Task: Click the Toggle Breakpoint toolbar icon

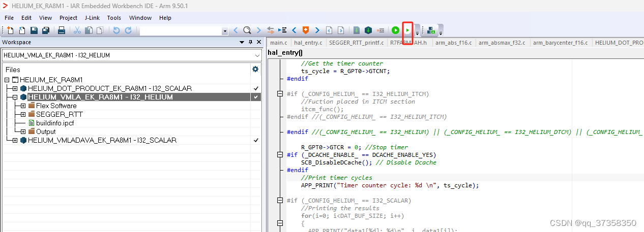Action: click(380, 30)
